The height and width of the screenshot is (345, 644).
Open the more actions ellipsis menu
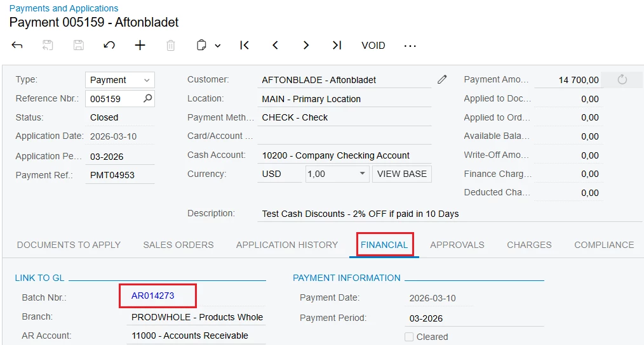(410, 46)
